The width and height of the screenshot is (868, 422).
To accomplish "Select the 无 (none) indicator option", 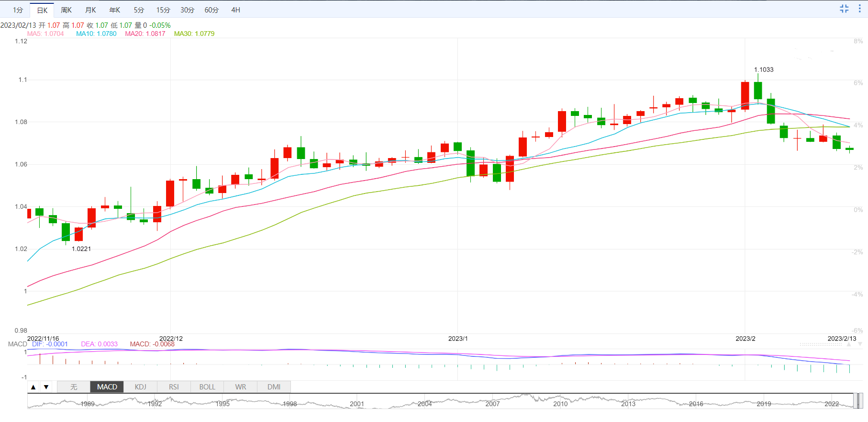I will (74, 387).
